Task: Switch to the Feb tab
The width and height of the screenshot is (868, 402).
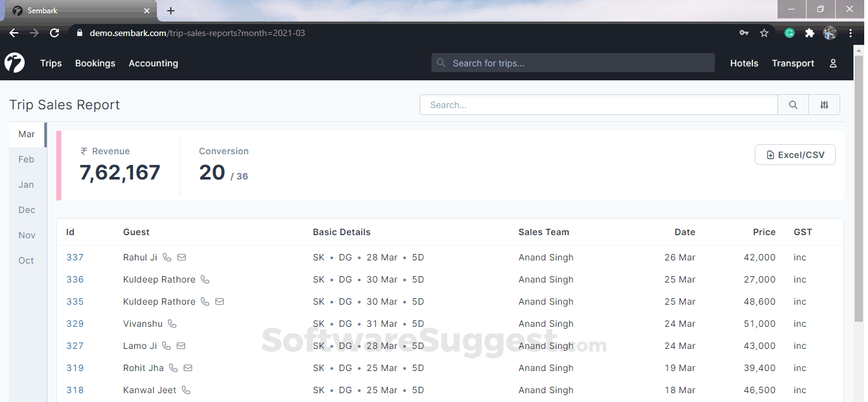Action: (x=26, y=159)
